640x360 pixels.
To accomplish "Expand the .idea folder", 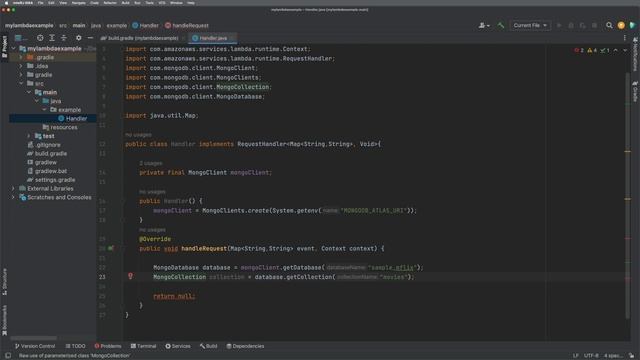I will coord(21,66).
